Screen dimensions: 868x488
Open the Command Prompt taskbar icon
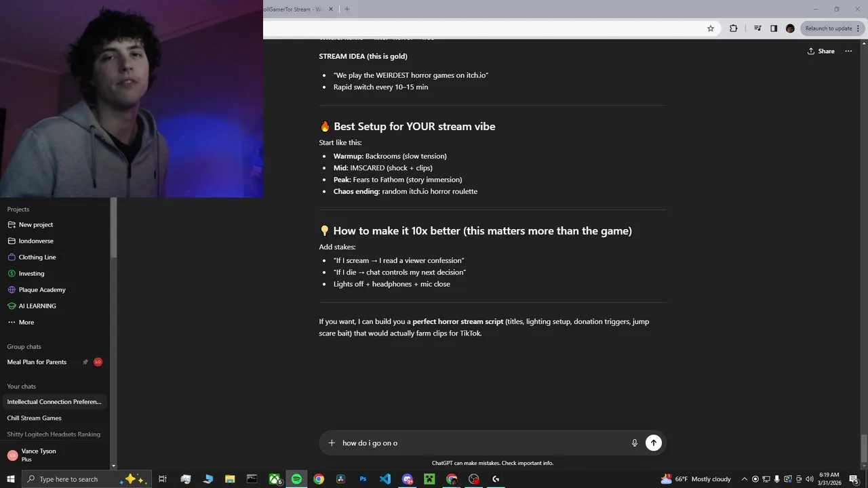click(x=252, y=479)
